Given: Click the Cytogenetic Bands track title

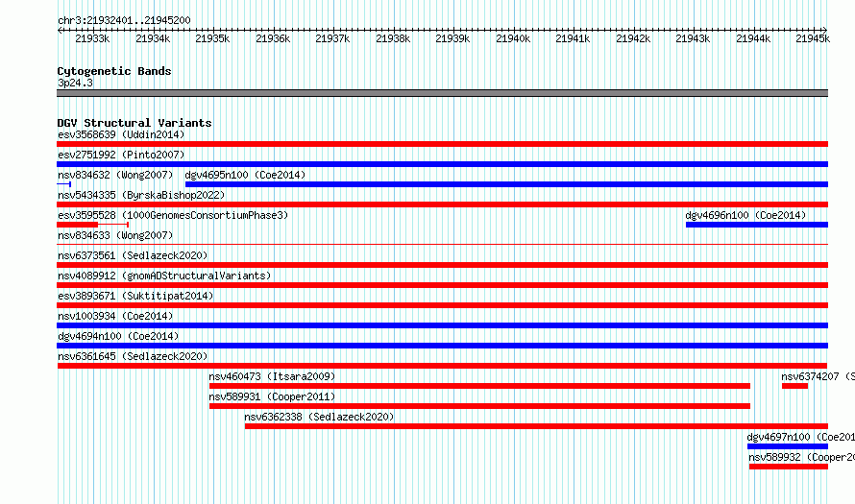Looking at the screenshot, I should (114, 71).
